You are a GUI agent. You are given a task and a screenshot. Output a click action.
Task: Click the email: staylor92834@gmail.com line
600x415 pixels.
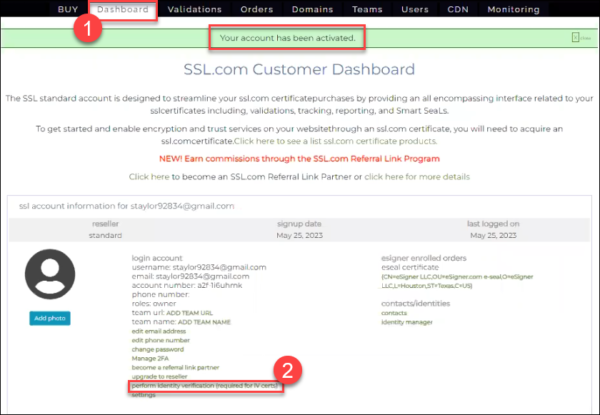pyautogui.click(x=190, y=276)
